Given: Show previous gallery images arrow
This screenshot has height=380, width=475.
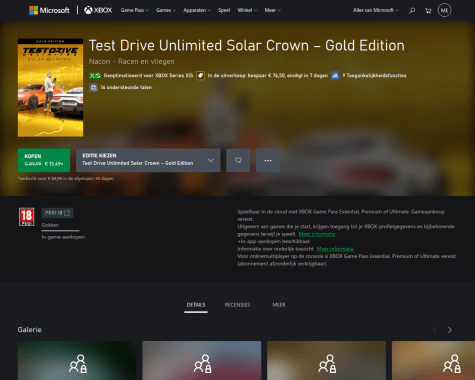Looking at the screenshot, I should point(435,330).
